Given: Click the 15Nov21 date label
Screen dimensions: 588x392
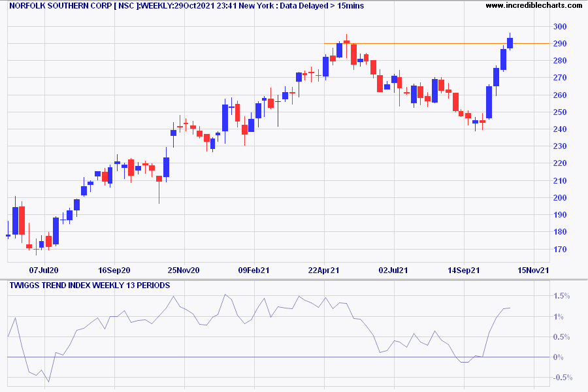Looking at the screenshot, I should (x=533, y=270).
